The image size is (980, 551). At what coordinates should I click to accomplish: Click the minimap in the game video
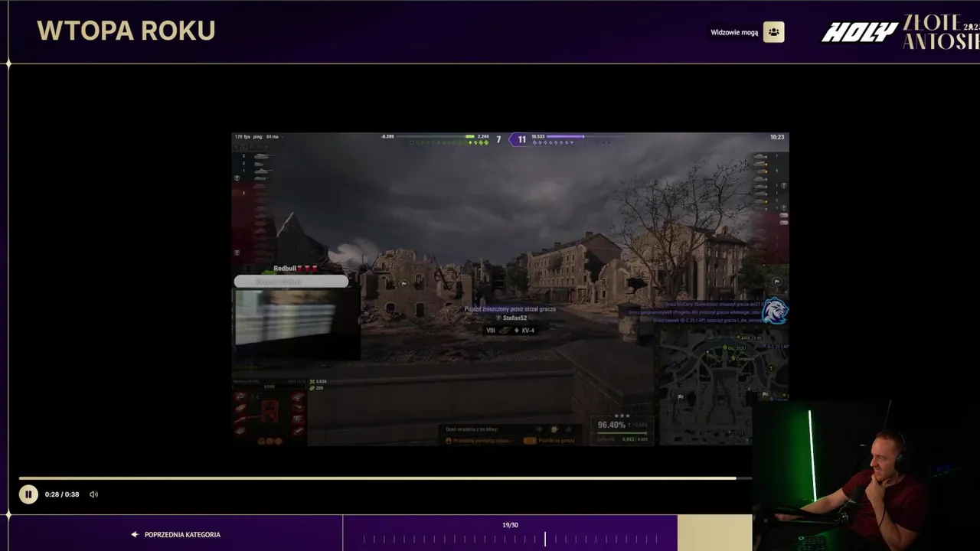[724, 387]
